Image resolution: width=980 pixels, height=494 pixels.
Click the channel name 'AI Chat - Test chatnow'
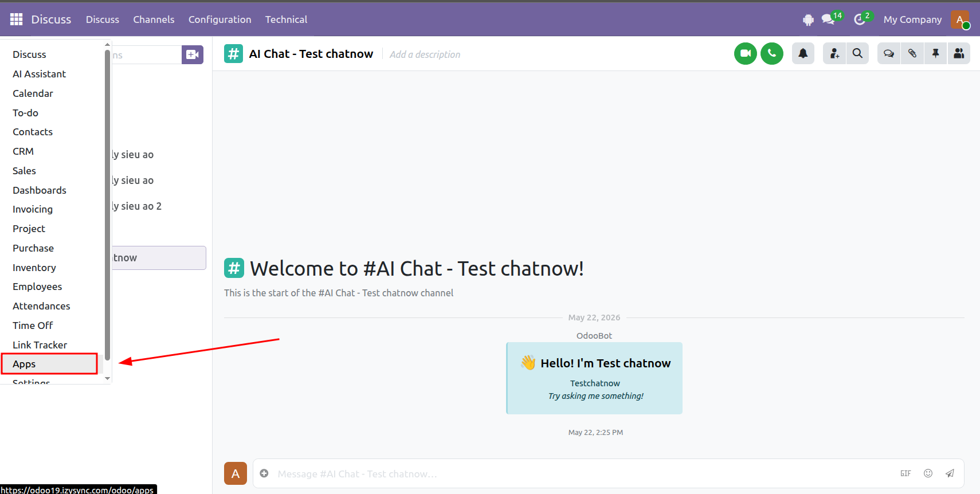311,54
